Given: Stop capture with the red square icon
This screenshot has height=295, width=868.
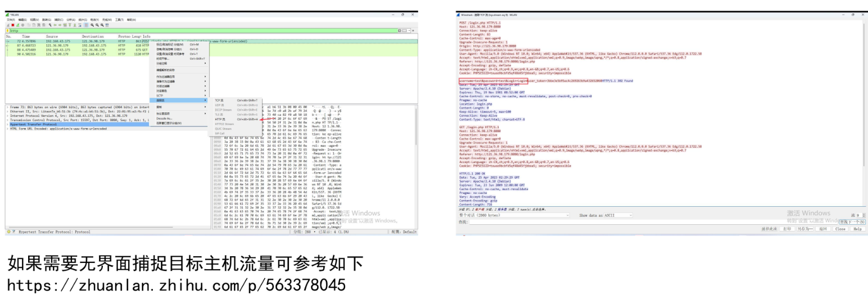Looking at the screenshot, I should tap(13, 25).
